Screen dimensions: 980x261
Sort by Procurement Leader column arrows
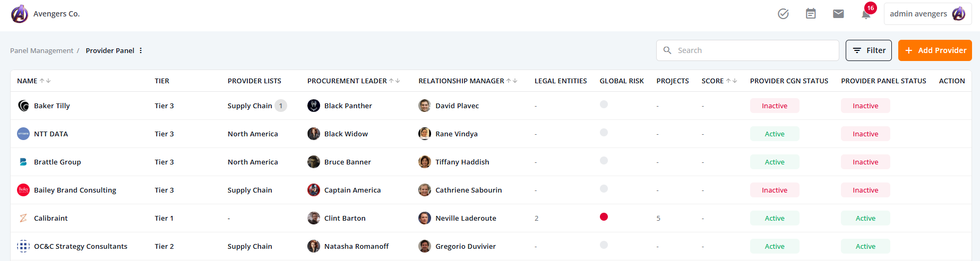394,81
